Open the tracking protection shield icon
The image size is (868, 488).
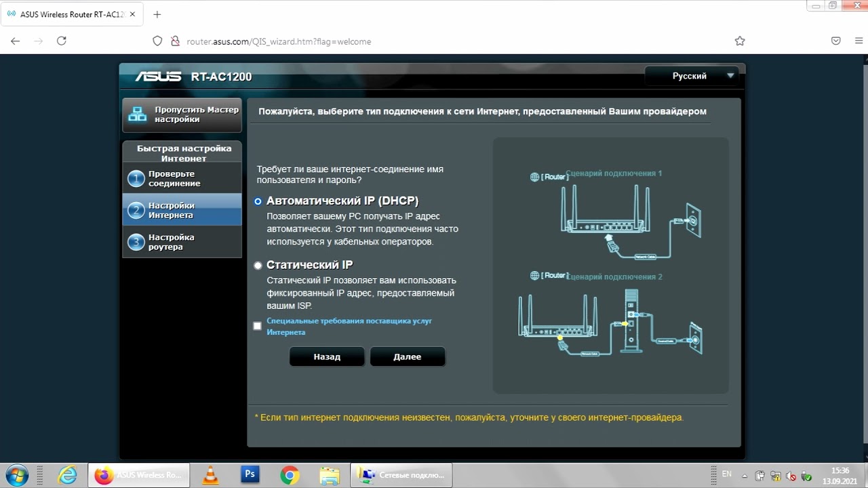157,41
